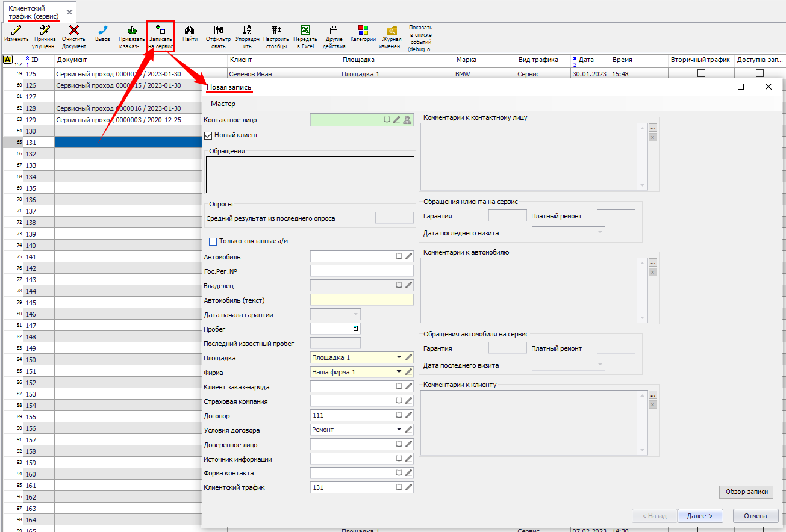This screenshot has height=532, width=786.
Task: Open Категории colored squares icon
Action: click(x=363, y=31)
